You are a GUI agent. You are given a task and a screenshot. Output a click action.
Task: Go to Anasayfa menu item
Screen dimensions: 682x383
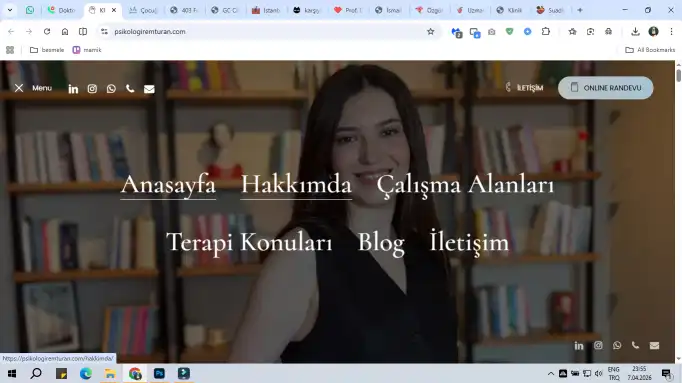click(x=168, y=185)
